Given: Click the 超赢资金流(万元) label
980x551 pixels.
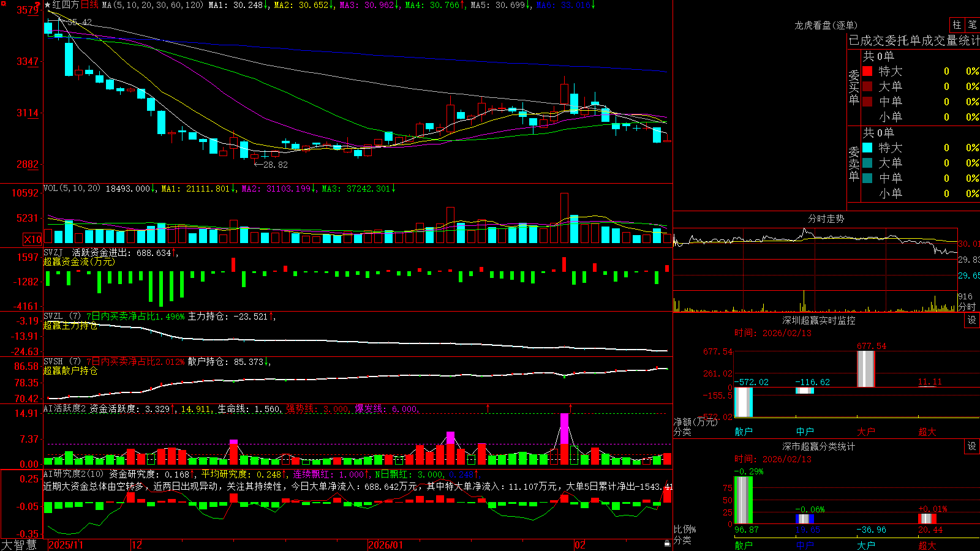Looking at the screenshot, I should (79, 261).
